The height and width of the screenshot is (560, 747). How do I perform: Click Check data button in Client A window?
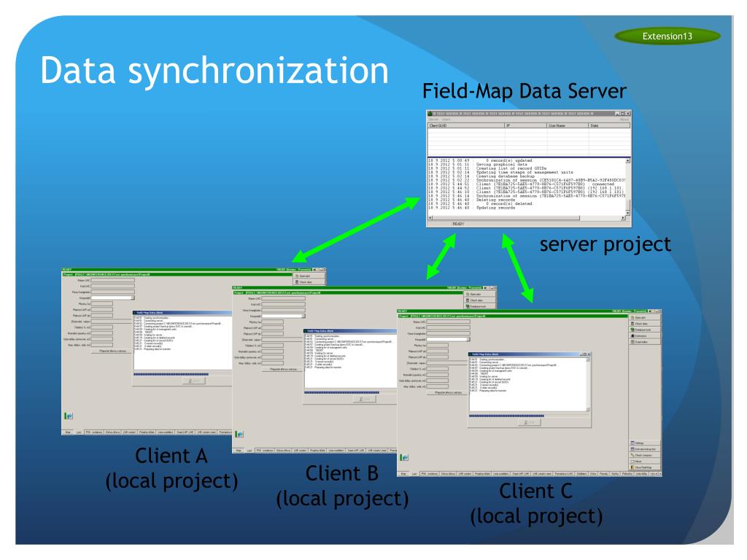[x=309, y=282]
